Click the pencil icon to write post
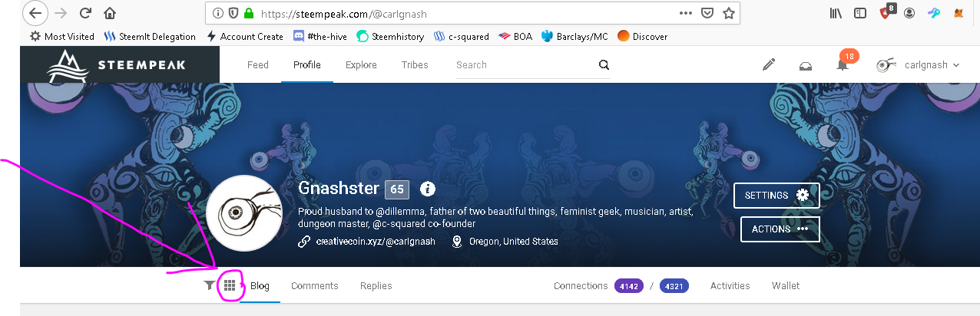 (x=769, y=65)
